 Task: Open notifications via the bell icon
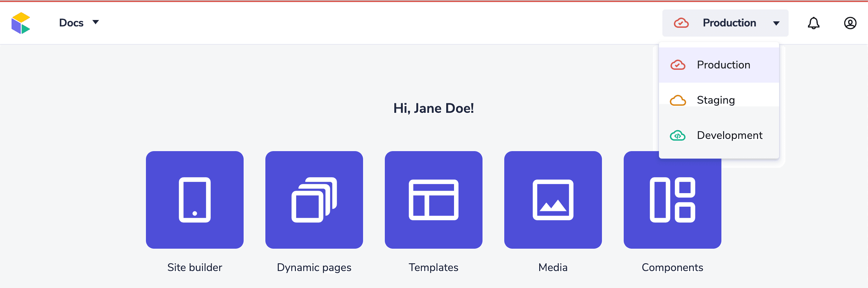pyautogui.click(x=813, y=23)
